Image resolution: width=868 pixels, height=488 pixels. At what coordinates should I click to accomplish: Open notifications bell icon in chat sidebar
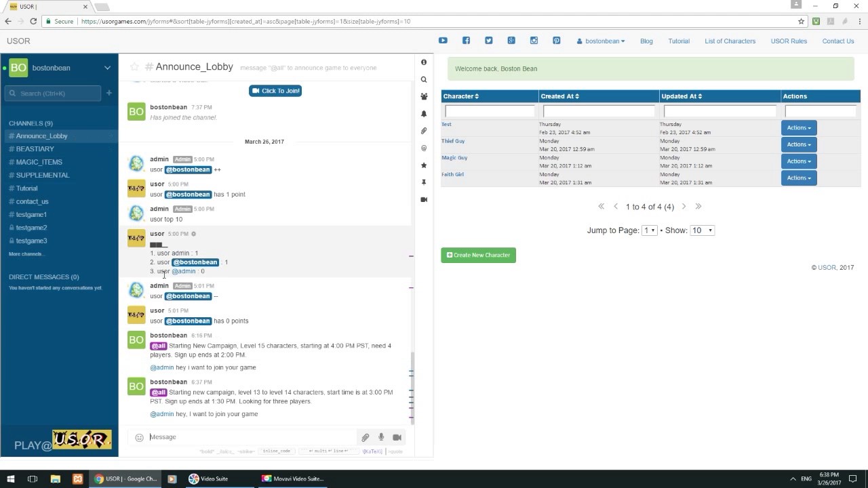(424, 114)
